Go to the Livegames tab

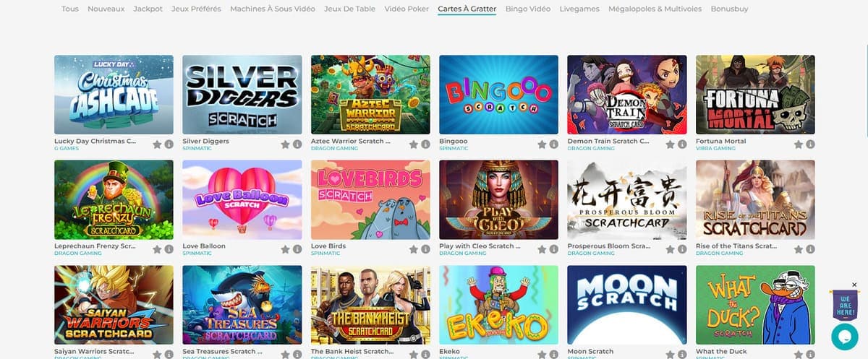(x=579, y=9)
